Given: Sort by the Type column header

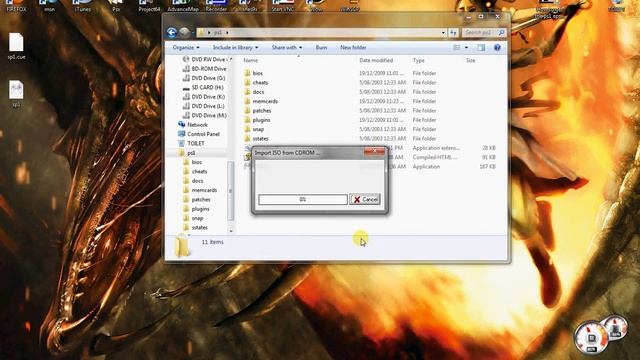Looking at the screenshot, I should [418, 60].
